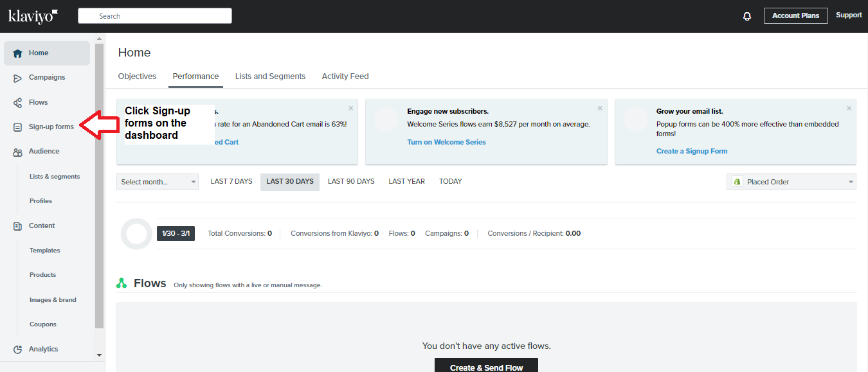This screenshot has height=372, width=868.
Task: Click the Conversions / Recipient: 0.00 stat
Action: pyautogui.click(x=534, y=234)
